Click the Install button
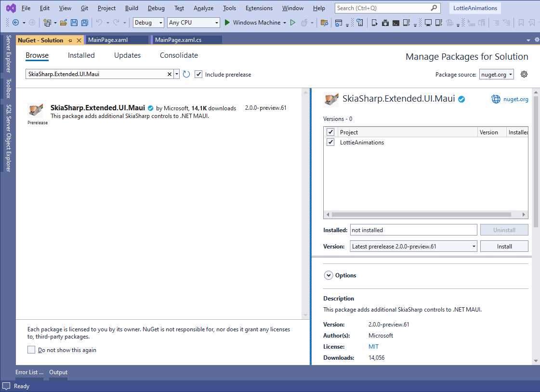The image size is (540, 392). point(504,246)
